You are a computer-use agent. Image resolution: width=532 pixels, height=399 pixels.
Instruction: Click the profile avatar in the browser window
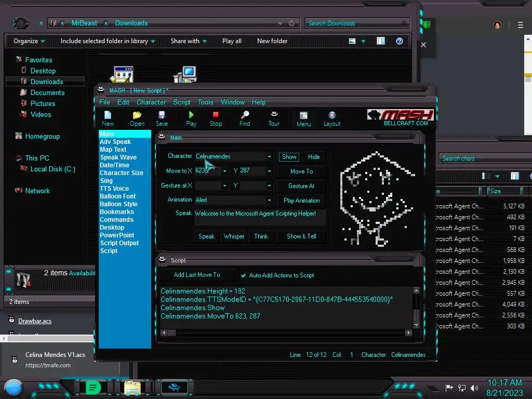tap(497, 25)
